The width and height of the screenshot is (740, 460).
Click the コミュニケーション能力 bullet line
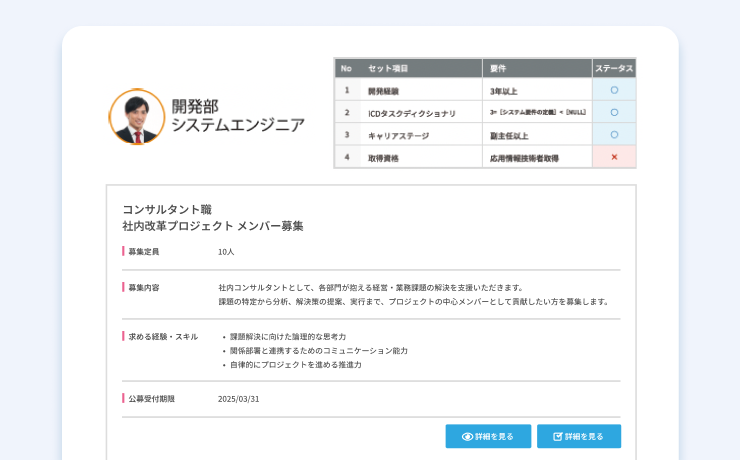pos(319,351)
